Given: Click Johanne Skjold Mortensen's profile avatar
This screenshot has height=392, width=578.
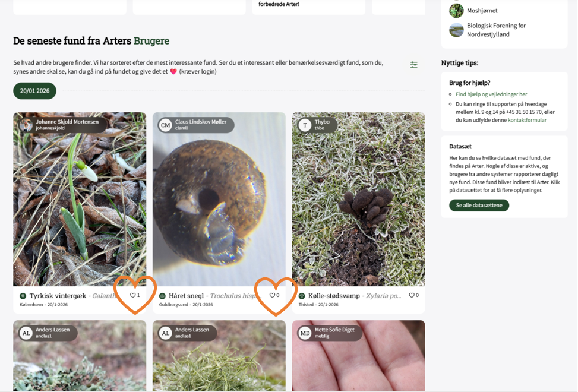Looking at the screenshot, I should pos(26,125).
